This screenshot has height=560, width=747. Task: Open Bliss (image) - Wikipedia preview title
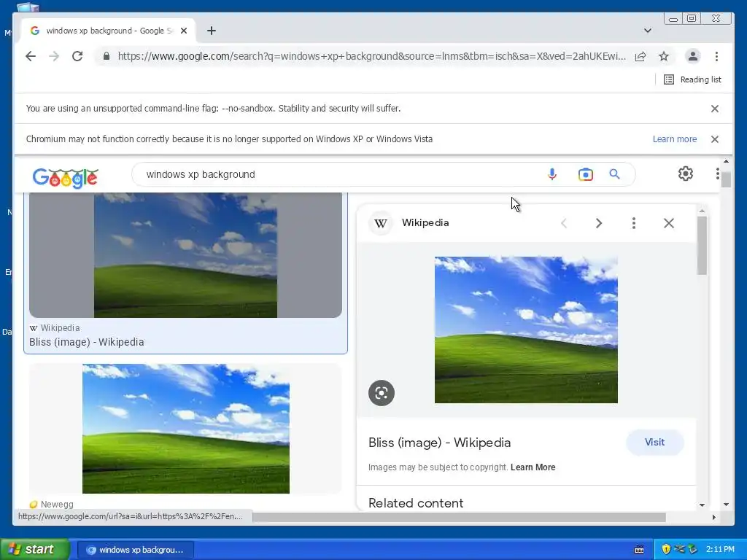pyautogui.click(x=439, y=443)
